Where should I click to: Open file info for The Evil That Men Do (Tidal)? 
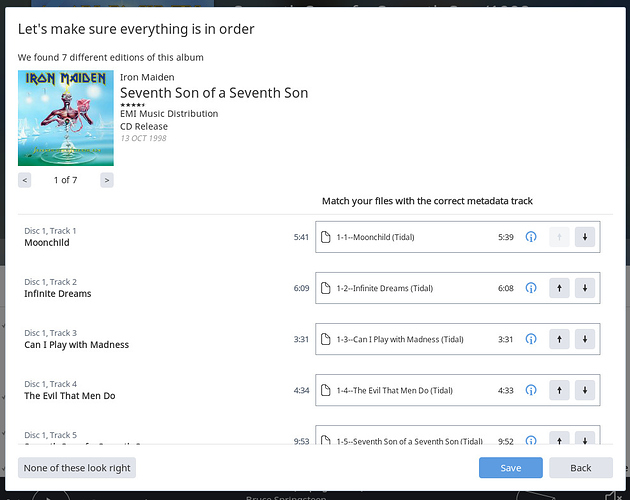(x=531, y=390)
